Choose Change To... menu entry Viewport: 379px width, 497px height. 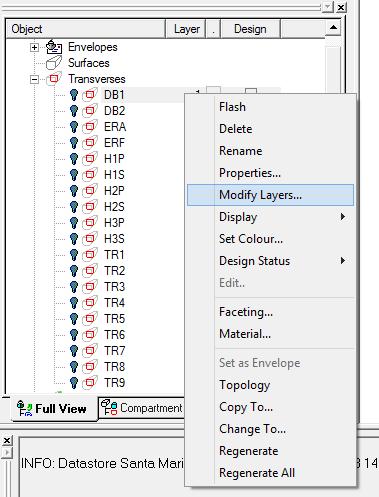[270, 429]
